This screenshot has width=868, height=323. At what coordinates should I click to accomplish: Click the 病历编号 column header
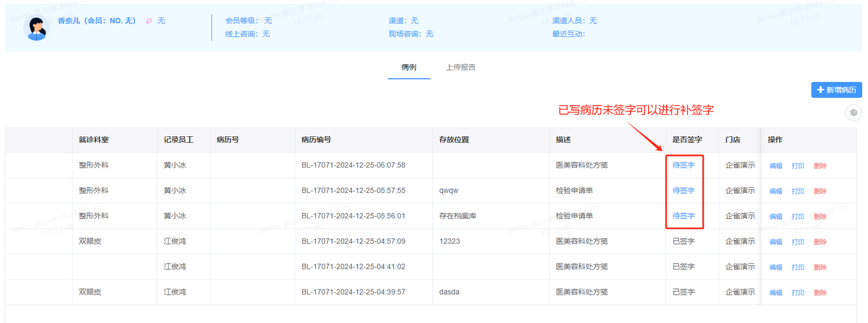pos(316,140)
